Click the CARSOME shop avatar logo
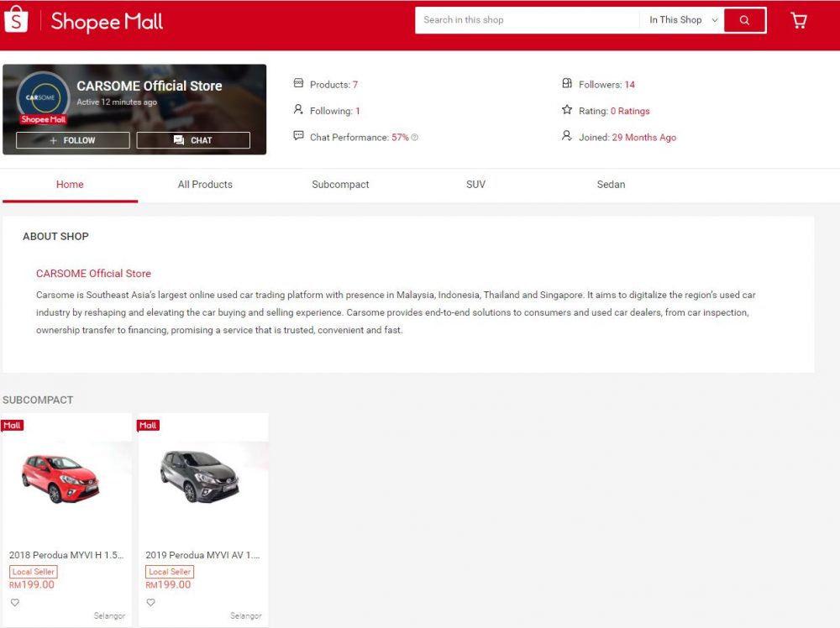 tap(43, 98)
